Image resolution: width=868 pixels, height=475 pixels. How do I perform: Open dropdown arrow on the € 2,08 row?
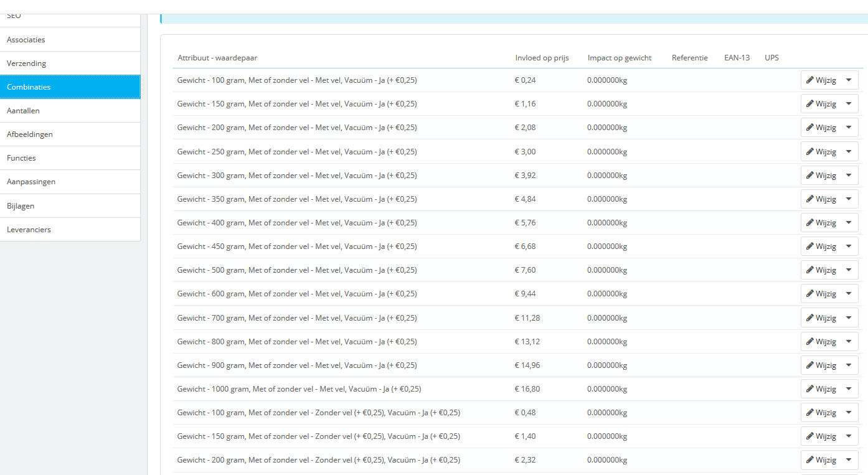point(849,127)
